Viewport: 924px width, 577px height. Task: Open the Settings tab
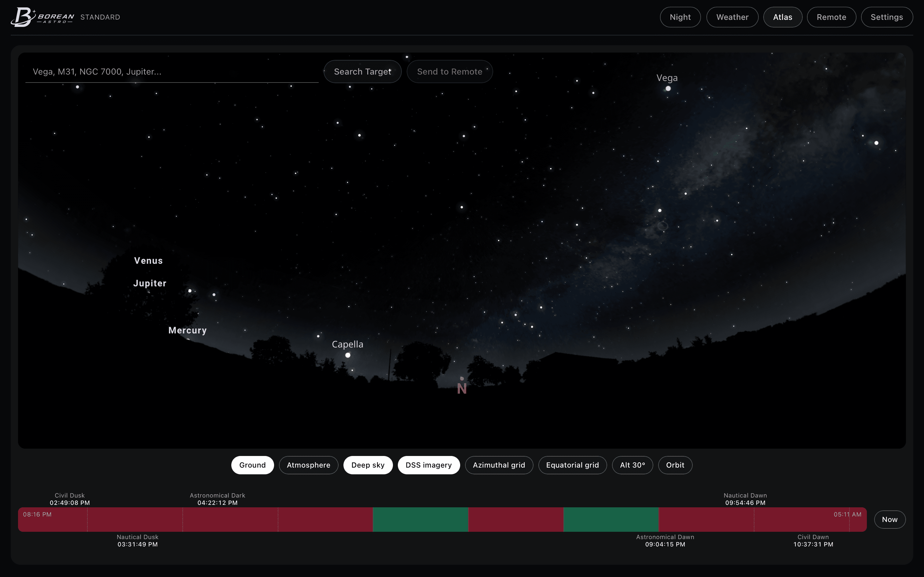pyautogui.click(x=887, y=17)
